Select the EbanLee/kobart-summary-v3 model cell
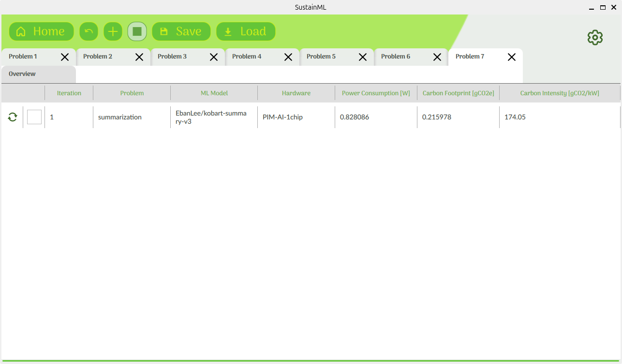This screenshot has width=622, height=364. (214, 117)
